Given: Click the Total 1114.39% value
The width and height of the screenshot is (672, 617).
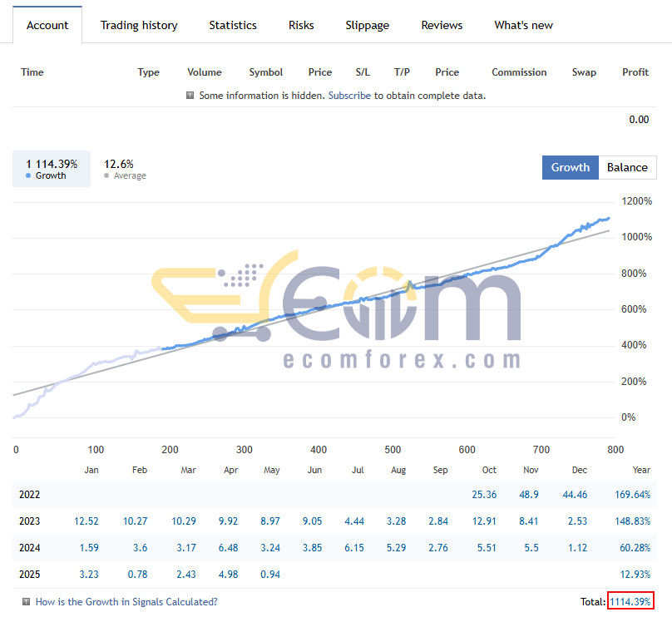Looking at the screenshot, I should [x=630, y=601].
